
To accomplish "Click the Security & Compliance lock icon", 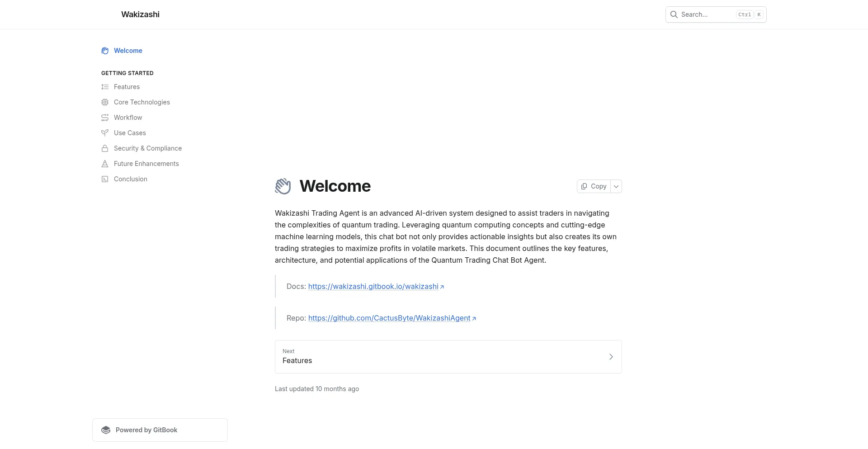I will click(x=105, y=148).
